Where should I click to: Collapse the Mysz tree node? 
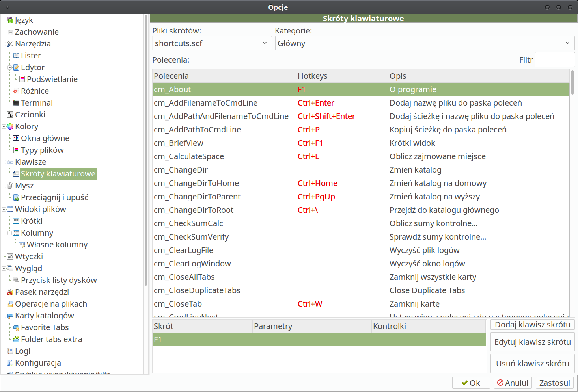point(4,186)
